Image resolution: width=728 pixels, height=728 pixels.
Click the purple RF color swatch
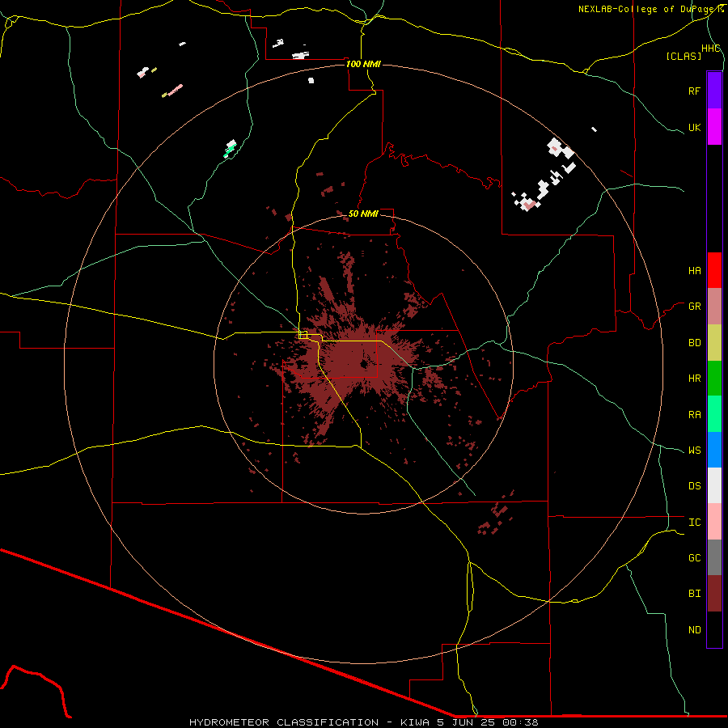[714, 91]
